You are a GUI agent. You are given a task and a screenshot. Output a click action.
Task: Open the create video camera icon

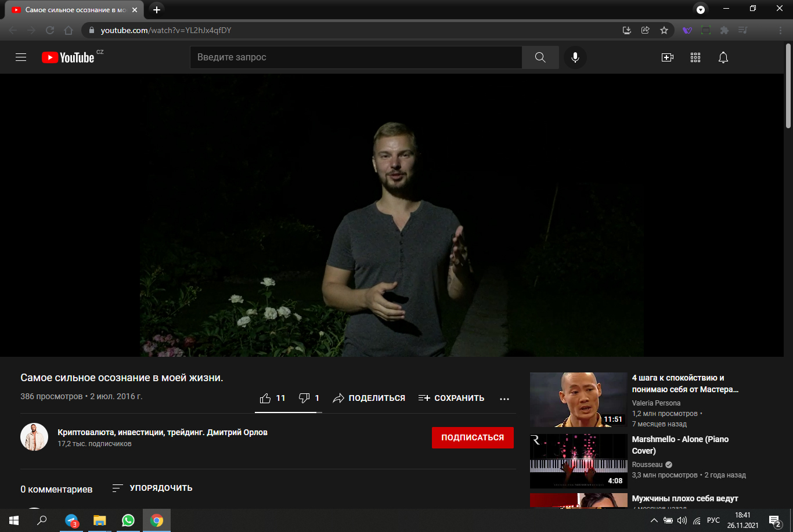(x=667, y=57)
